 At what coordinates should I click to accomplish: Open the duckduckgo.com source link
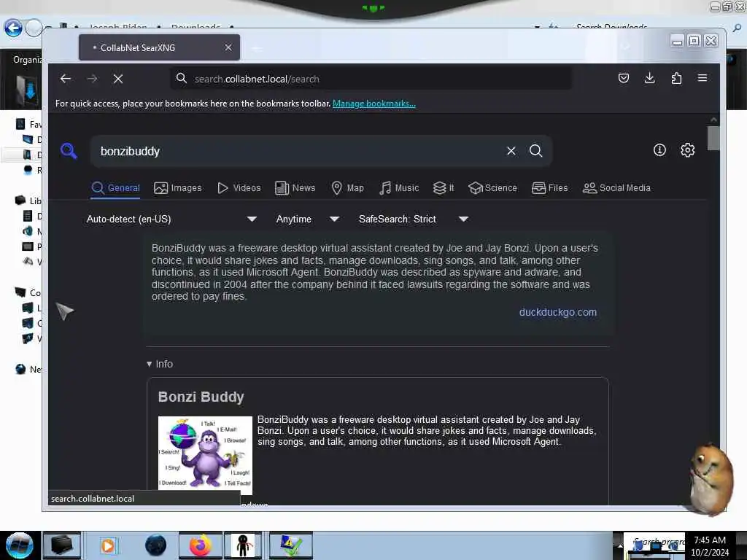click(557, 312)
